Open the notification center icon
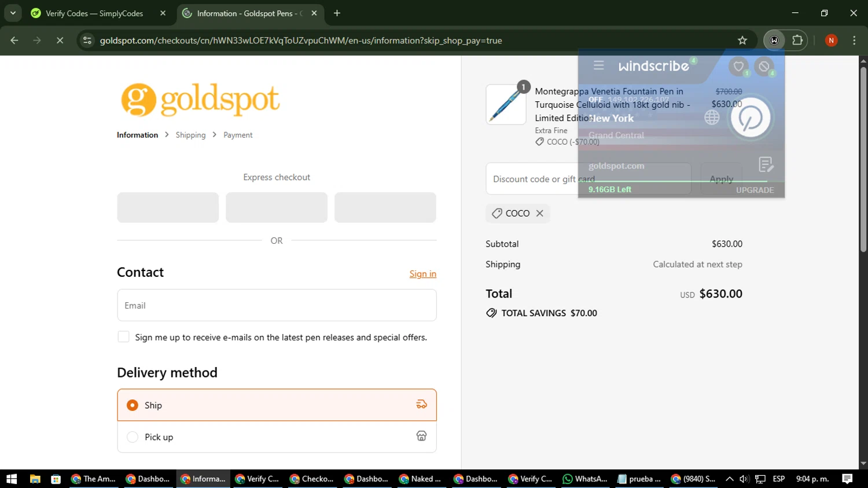 point(847,479)
